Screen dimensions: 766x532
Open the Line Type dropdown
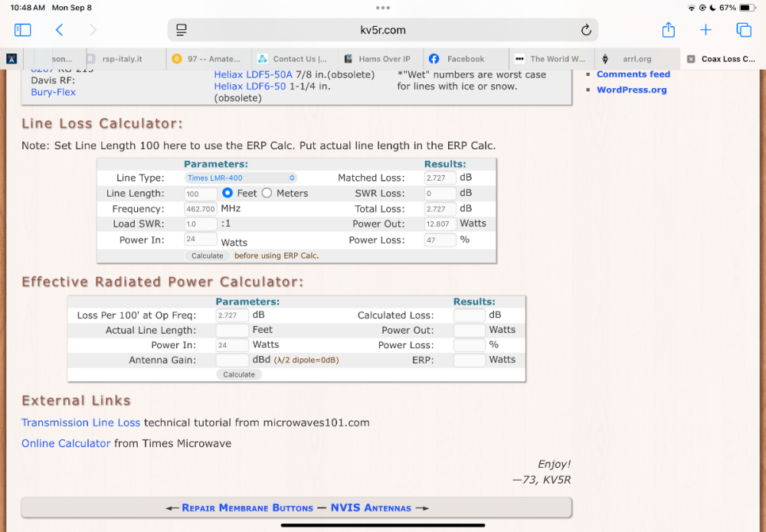tap(241, 178)
